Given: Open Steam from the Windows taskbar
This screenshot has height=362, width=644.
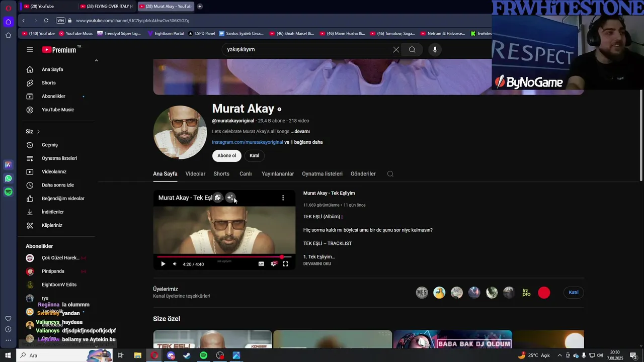Looking at the screenshot, I should (x=187, y=355).
